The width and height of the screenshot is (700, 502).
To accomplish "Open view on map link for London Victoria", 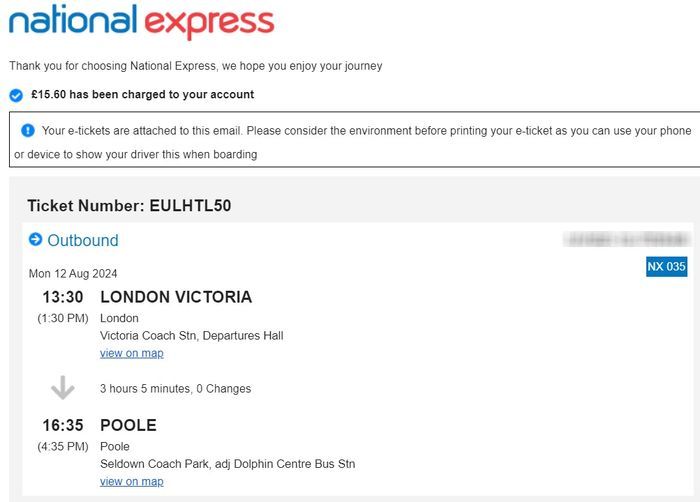I will 131,353.
